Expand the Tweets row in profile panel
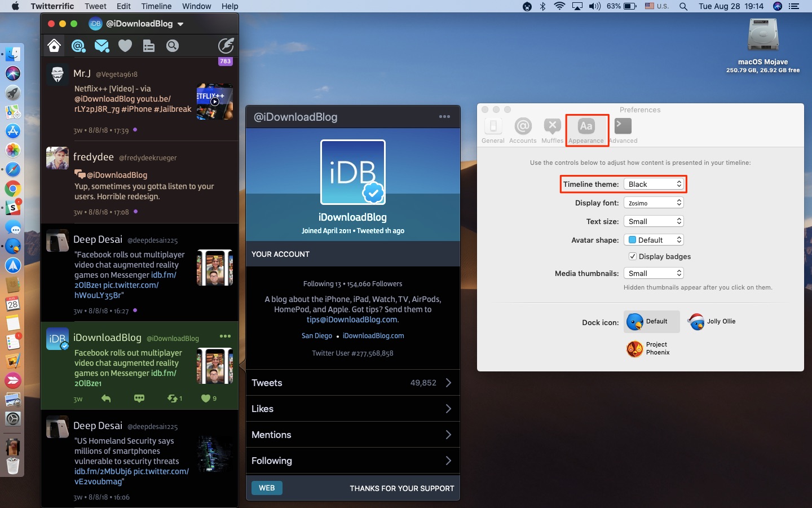Image resolution: width=812 pixels, height=508 pixels. [353, 383]
